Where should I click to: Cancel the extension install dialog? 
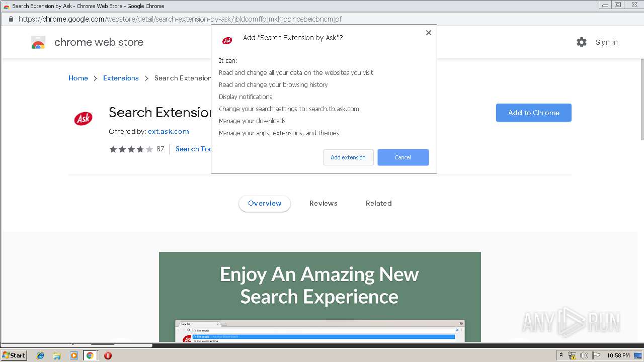tap(403, 157)
